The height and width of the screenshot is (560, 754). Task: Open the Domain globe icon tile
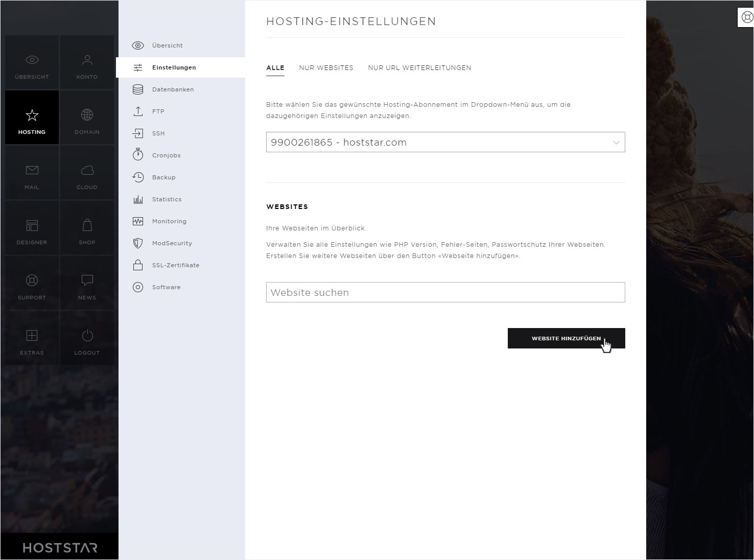(87, 118)
